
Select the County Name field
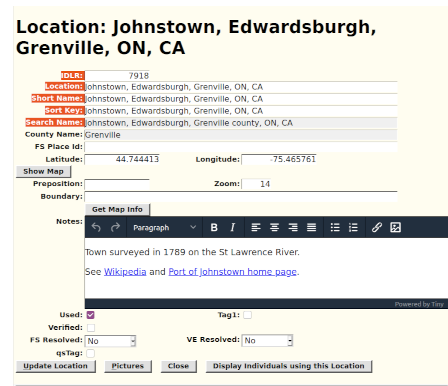[x=241, y=135]
